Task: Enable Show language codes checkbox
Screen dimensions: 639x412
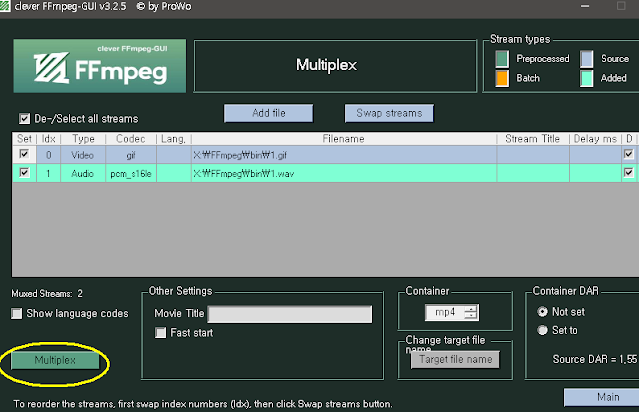Action: click(x=17, y=313)
